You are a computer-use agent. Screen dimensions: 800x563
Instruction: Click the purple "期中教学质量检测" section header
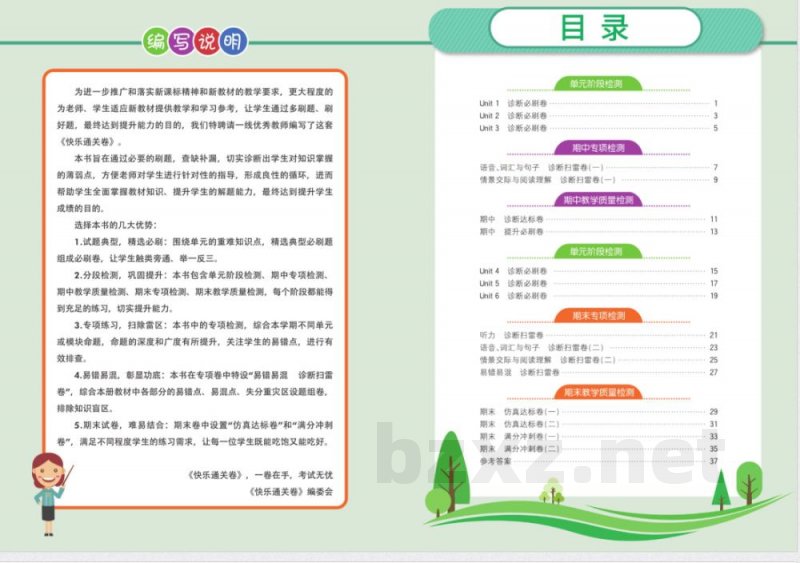pyautogui.click(x=598, y=200)
